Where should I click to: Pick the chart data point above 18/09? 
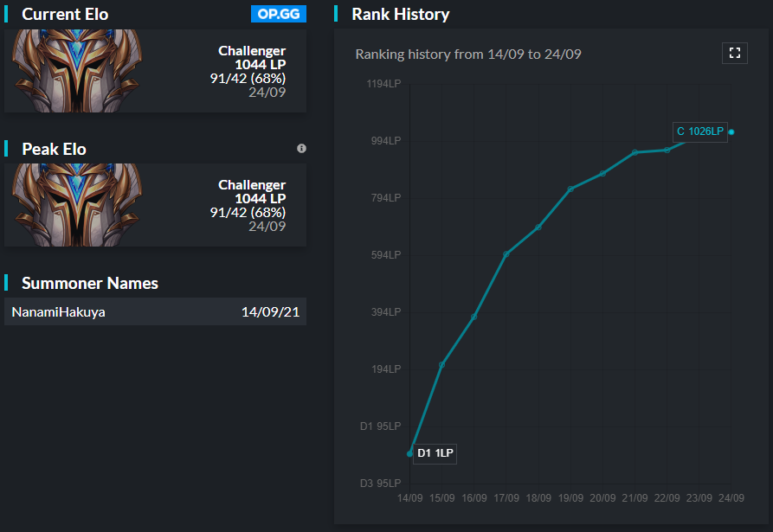pos(538,228)
